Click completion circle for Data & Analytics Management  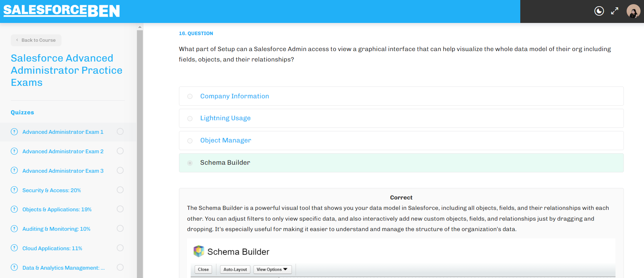pos(120,268)
